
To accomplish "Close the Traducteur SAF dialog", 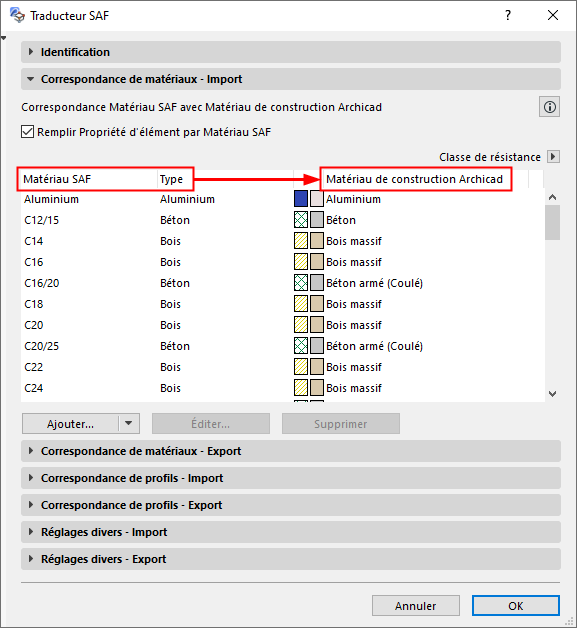I will coord(553,16).
